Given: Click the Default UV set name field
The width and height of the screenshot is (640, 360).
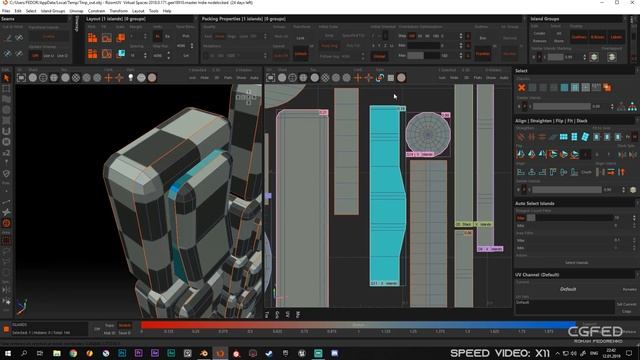Looking at the screenshot, I should [564, 307].
